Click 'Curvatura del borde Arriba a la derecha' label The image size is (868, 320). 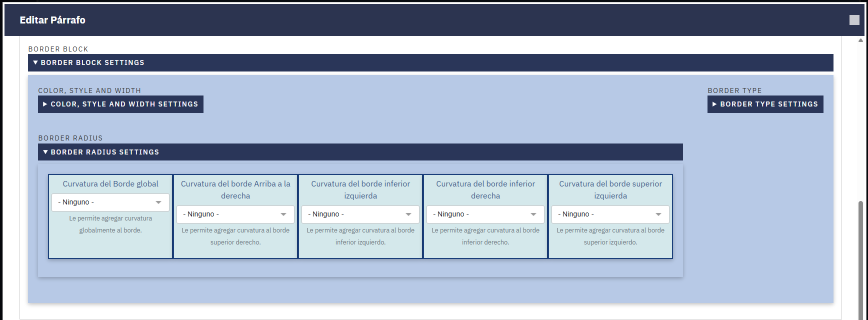tap(235, 189)
